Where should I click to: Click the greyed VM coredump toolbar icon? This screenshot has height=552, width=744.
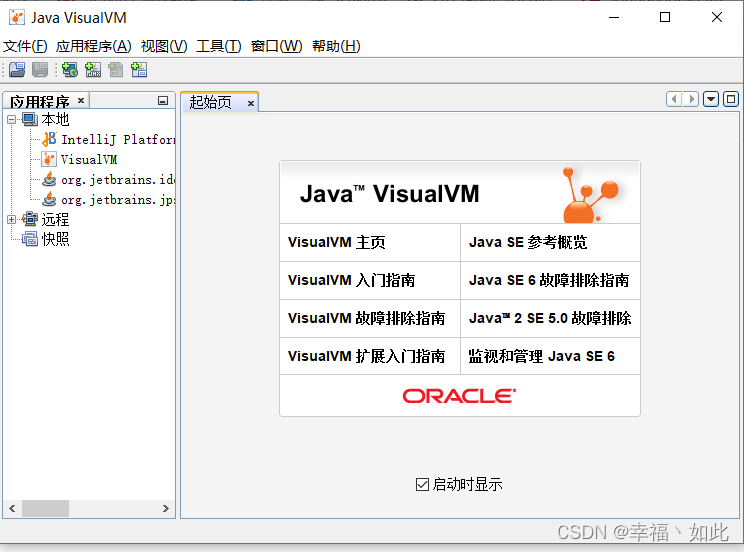pyautogui.click(x=116, y=70)
